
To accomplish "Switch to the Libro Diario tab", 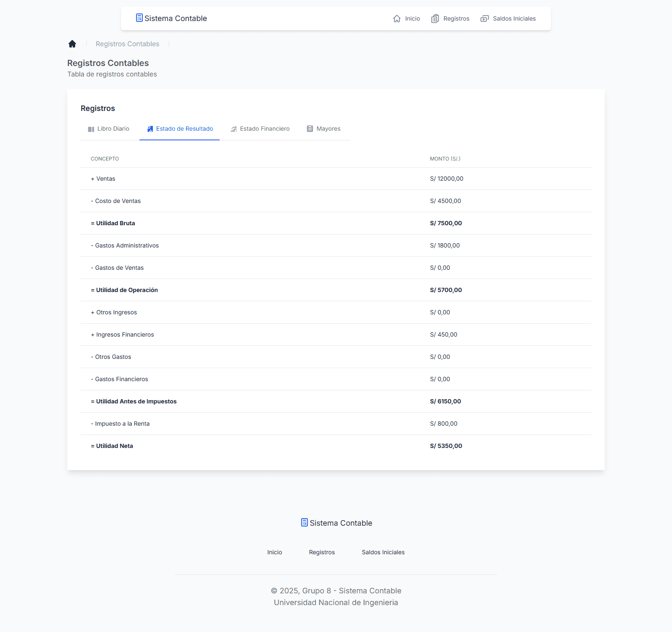I will click(x=108, y=129).
